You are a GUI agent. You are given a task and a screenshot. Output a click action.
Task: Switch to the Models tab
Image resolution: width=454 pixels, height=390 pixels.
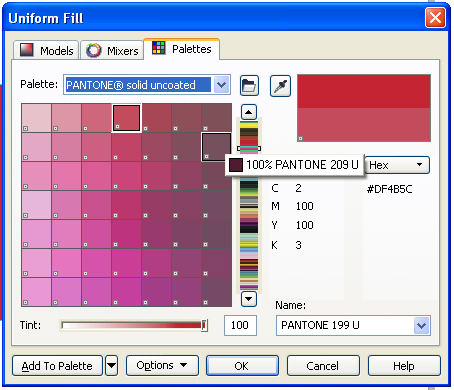tap(46, 50)
